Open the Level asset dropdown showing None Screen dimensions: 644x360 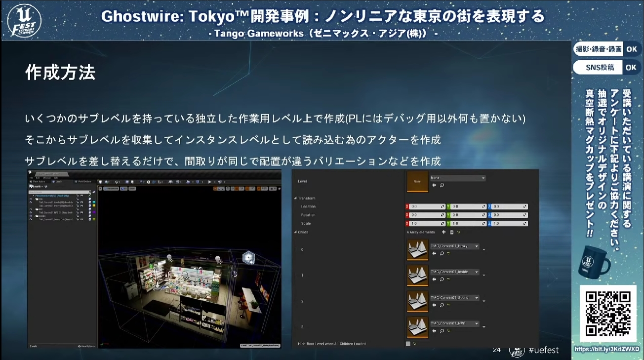[457, 178]
